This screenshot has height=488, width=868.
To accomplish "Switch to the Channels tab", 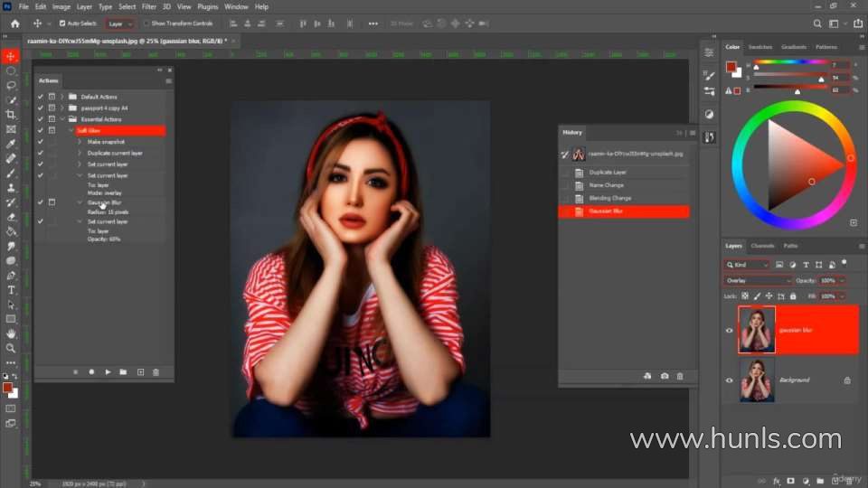I will coord(762,246).
